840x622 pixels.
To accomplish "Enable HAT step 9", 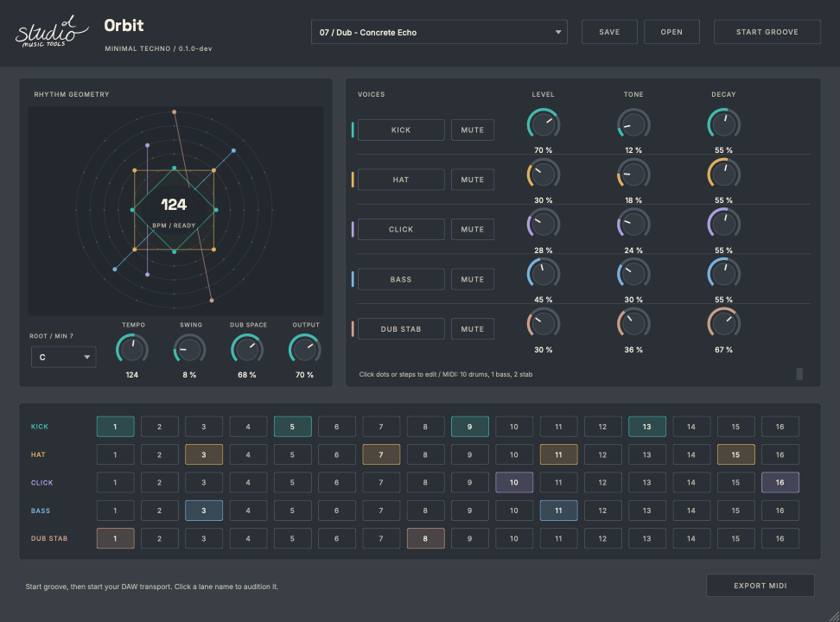I will pyautogui.click(x=470, y=454).
